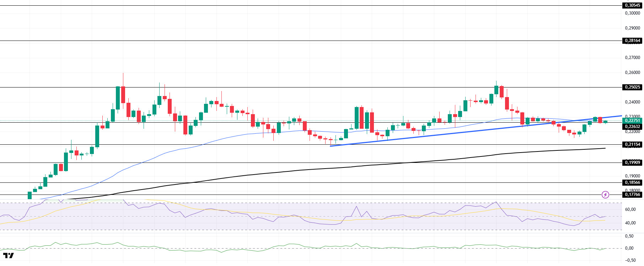Click the 0,26000 price axis value
644x266 pixels.
633,72
